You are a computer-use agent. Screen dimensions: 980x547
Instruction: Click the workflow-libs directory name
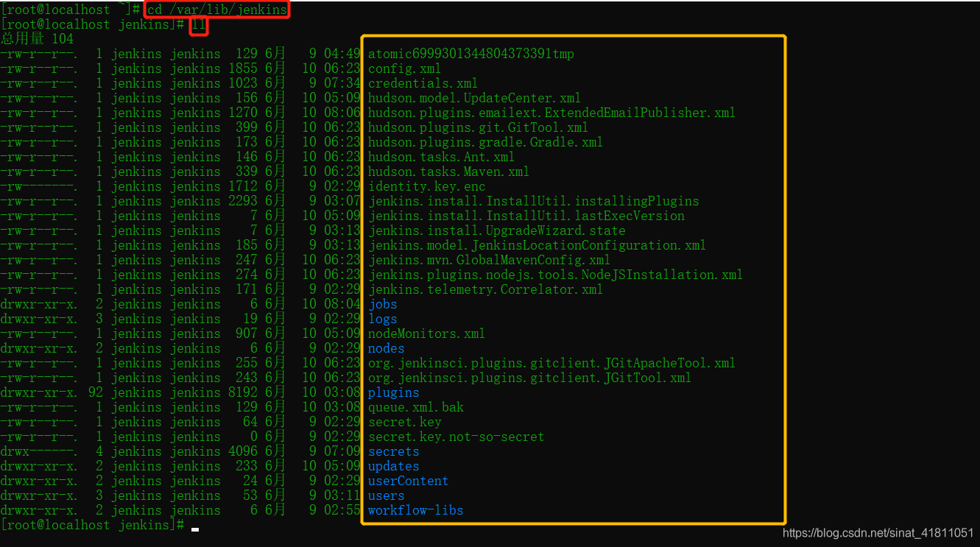click(x=416, y=510)
